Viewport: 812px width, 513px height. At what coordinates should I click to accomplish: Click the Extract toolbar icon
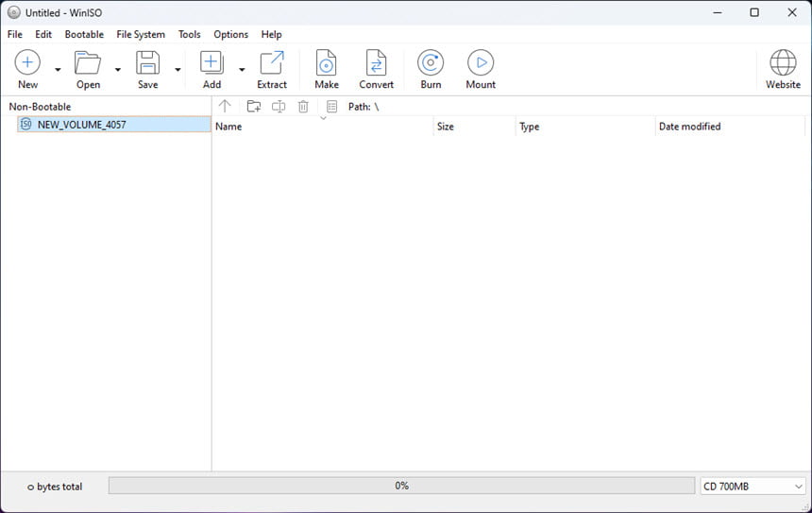click(272, 62)
